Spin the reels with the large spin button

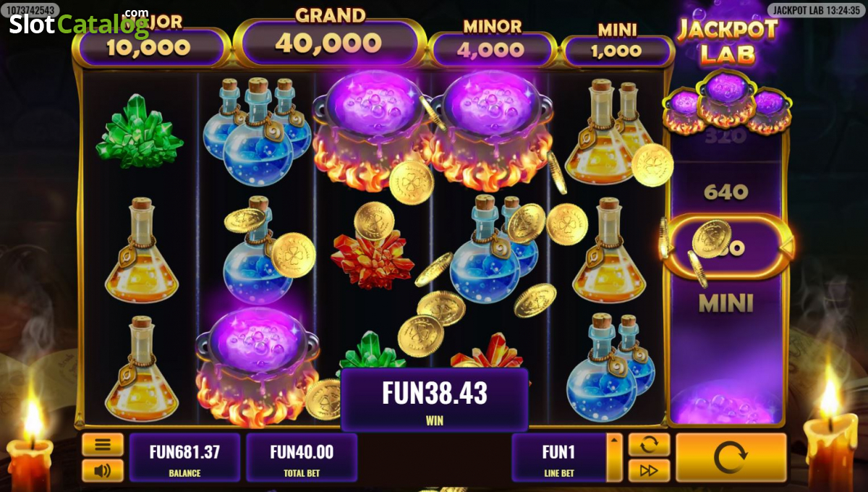point(731,458)
